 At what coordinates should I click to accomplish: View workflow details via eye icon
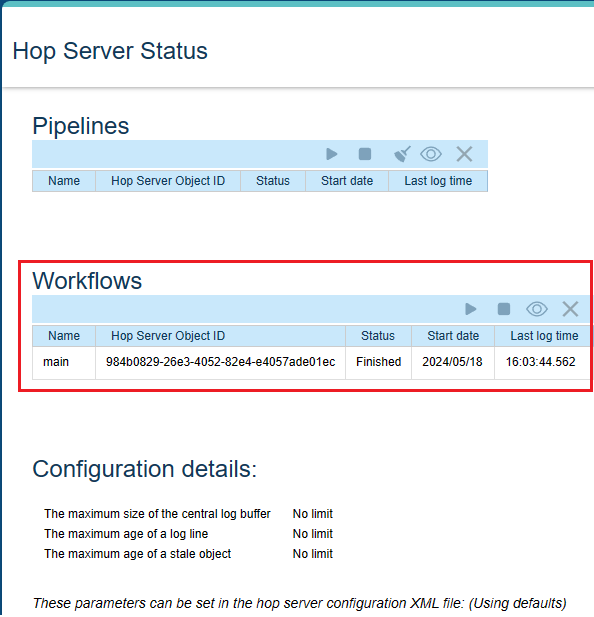point(537,309)
